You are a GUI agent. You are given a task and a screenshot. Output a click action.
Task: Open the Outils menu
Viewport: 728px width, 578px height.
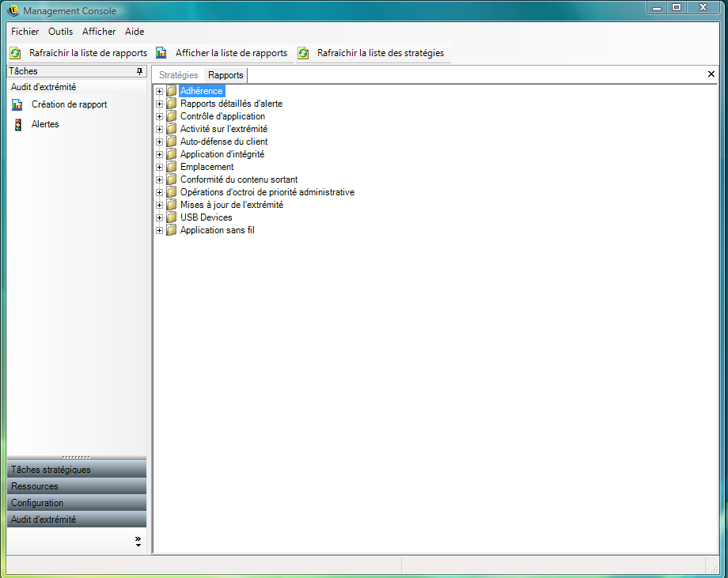tap(60, 32)
